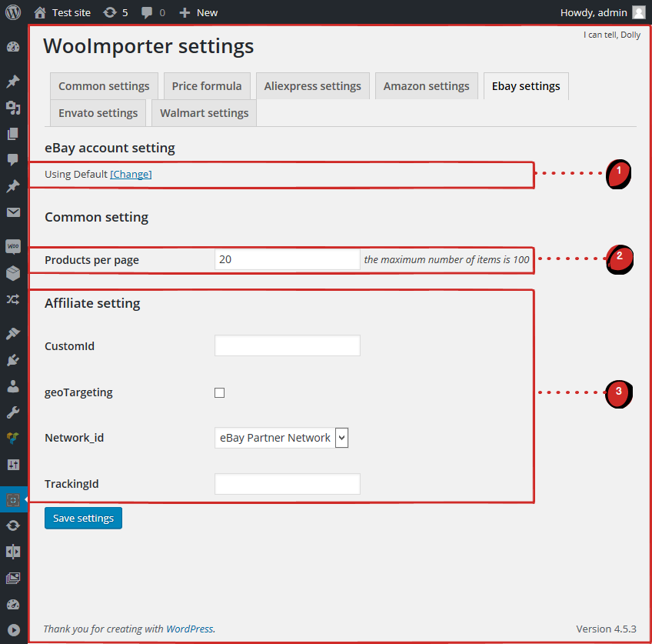The height and width of the screenshot is (644, 652).
Task: Focus the CustomId input field
Action: (288, 345)
